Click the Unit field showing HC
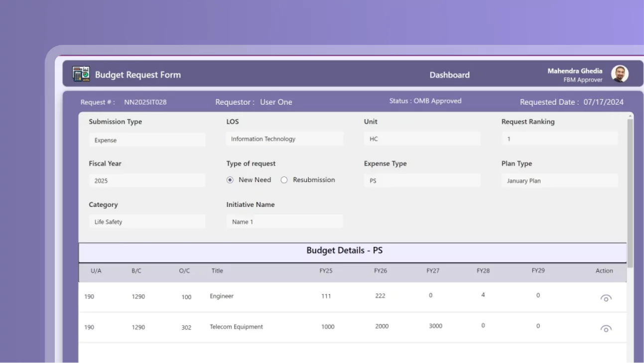The width and height of the screenshot is (644, 363). 422,139
